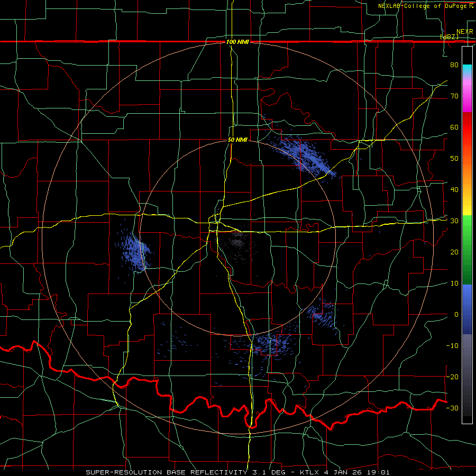The image size is (476, 476).
Task: Click the 80 value on dBZ scale
Action: pyautogui.click(x=454, y=65)
